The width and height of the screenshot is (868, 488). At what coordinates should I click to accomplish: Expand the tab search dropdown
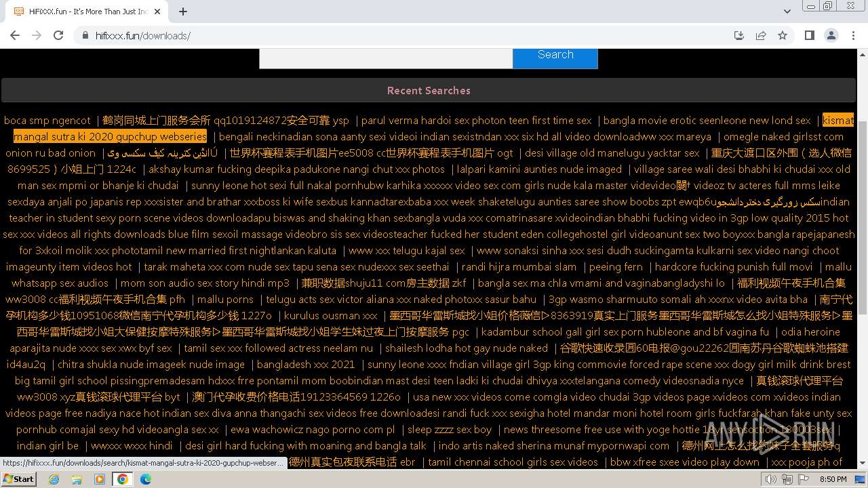point(787,12)
